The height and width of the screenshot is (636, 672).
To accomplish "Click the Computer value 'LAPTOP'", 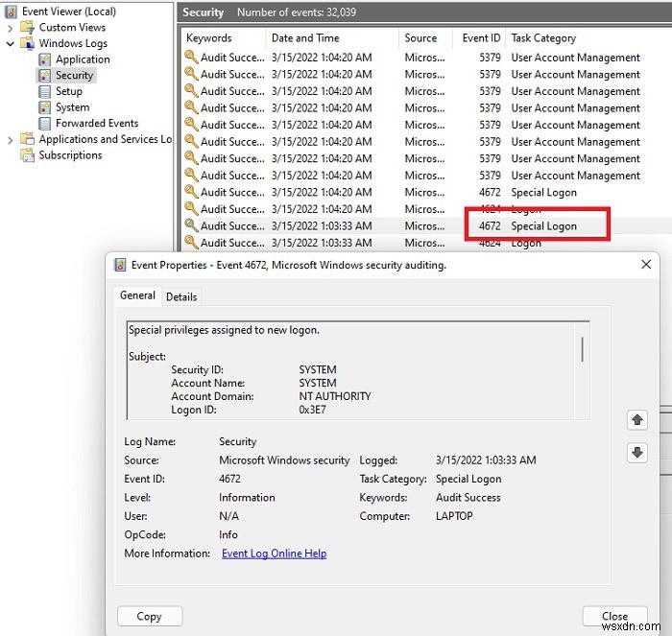I will pos(454,516).
